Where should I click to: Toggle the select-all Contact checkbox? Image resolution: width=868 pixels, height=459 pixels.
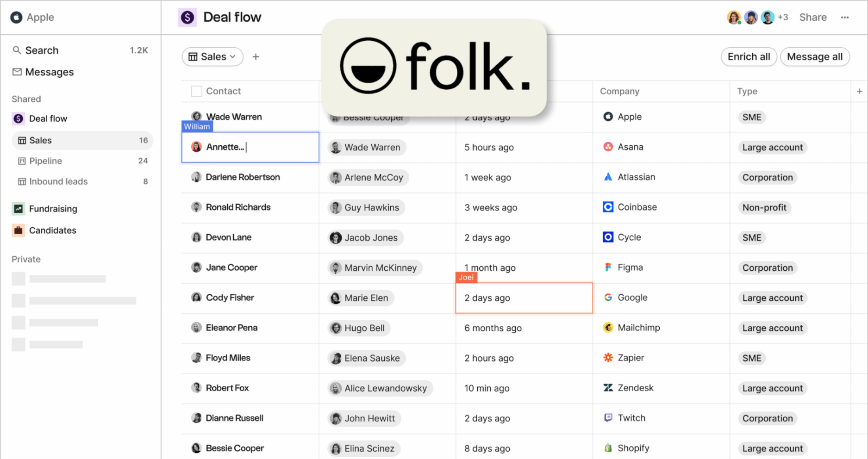tap(196, 91)
